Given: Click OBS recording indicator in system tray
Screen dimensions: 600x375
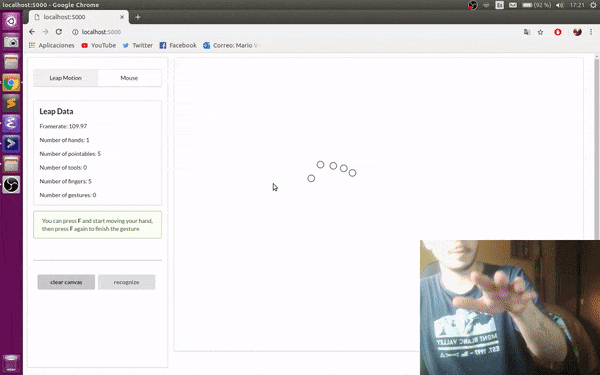Looking at the screenshot, I should click(x=473, y=5).
